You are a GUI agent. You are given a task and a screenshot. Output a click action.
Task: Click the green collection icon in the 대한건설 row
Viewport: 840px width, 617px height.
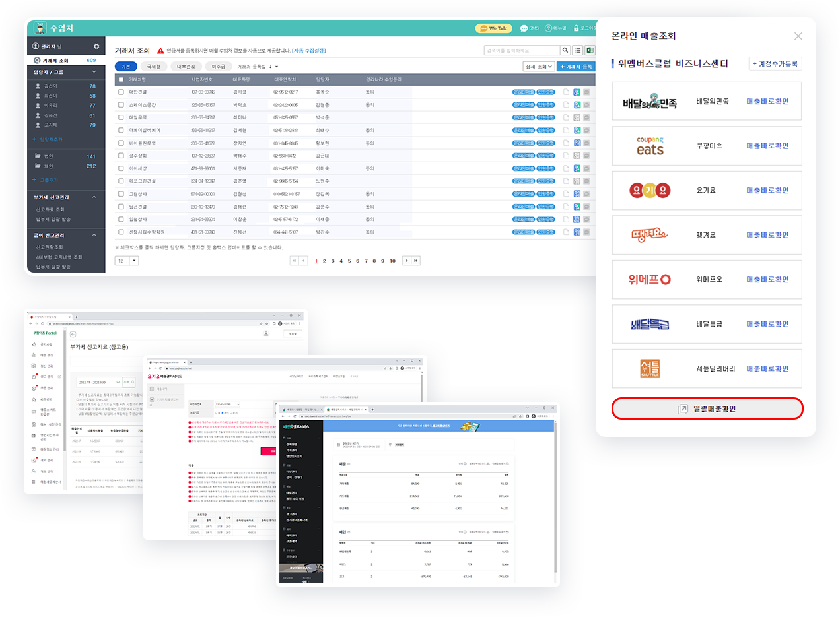click(x=577, y=92)
